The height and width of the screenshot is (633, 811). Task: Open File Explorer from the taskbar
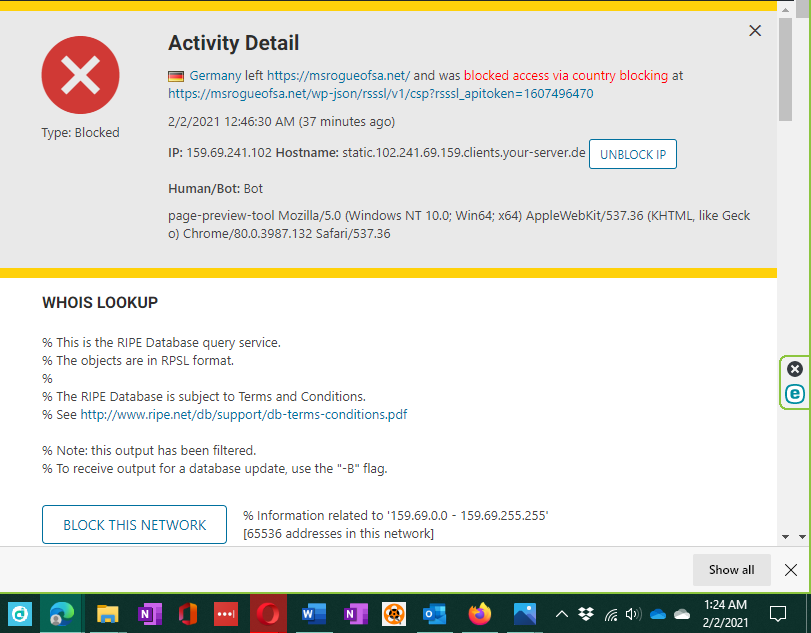click(107, 614)
